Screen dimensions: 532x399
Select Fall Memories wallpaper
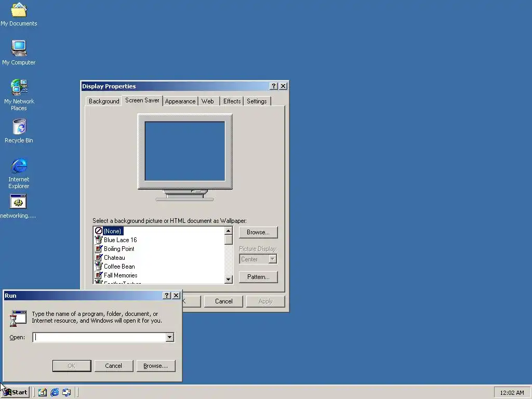121,275
